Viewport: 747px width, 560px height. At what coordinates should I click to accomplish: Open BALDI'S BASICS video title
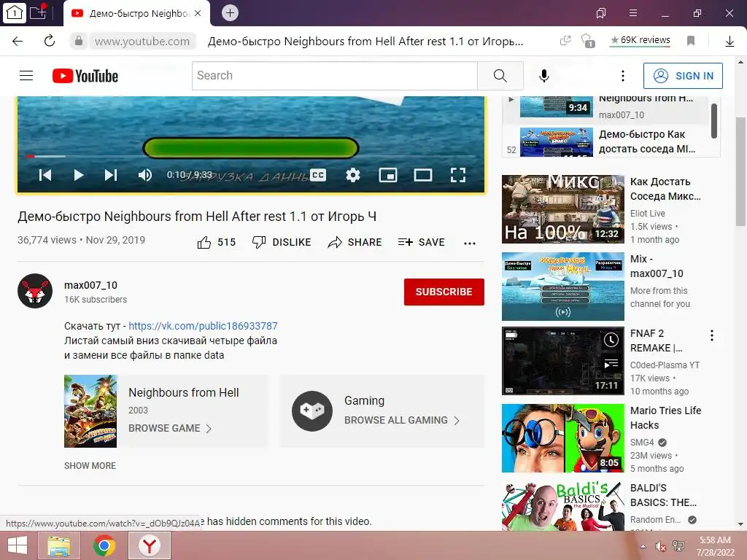click(663, 495)
